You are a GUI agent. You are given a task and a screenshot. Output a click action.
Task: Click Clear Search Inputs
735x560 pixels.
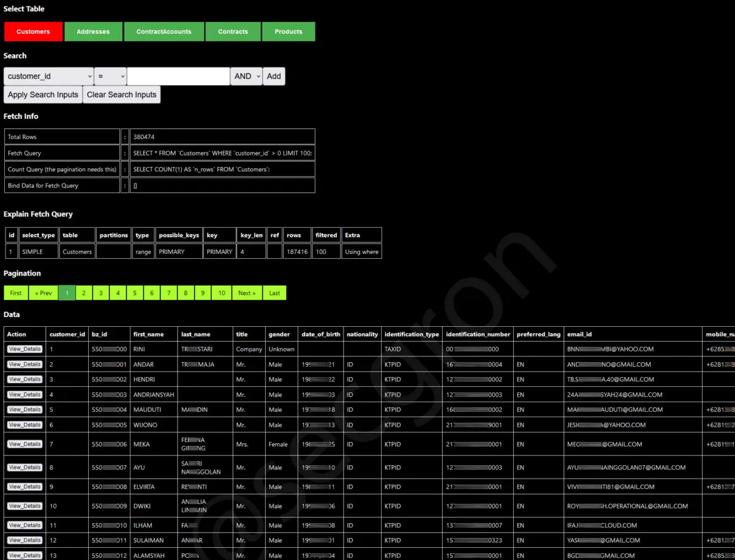coord(121,95)
